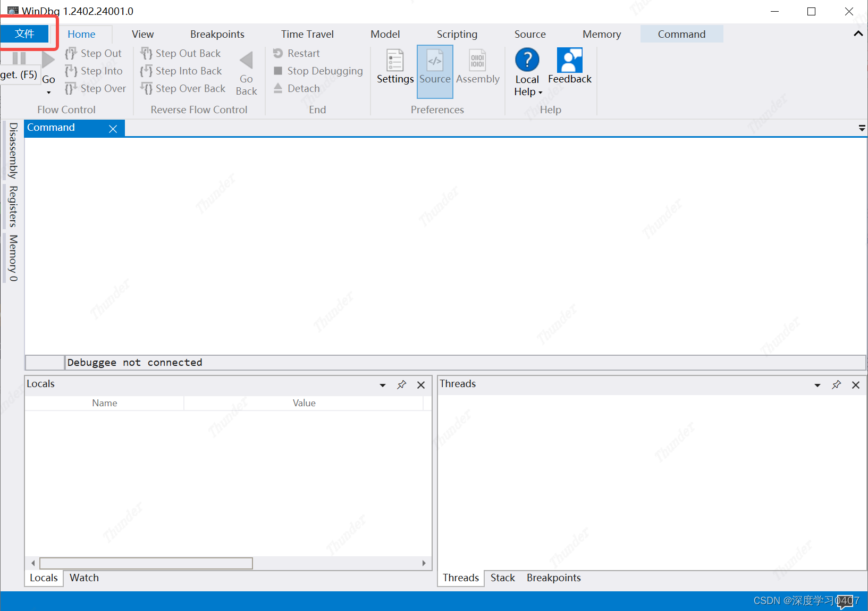This screenshot has width=868, height=611.
Task: Open the Source ribbon tab
Action: click(530, 34)
